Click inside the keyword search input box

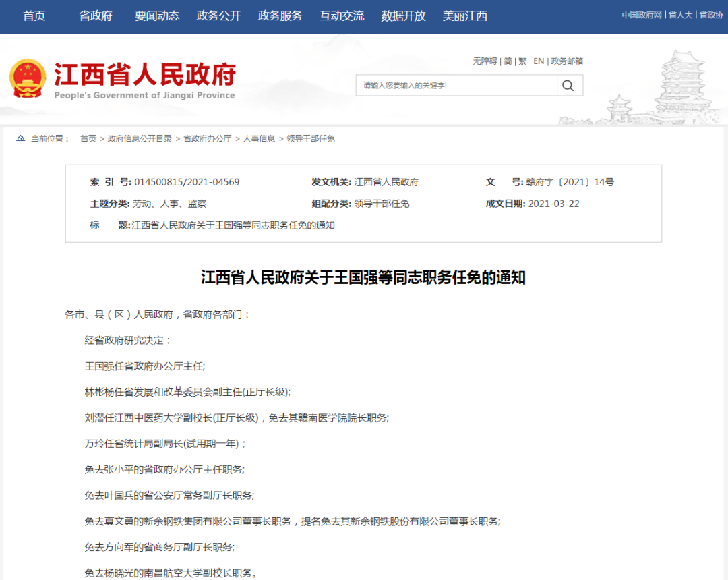(x=457, y=85)
